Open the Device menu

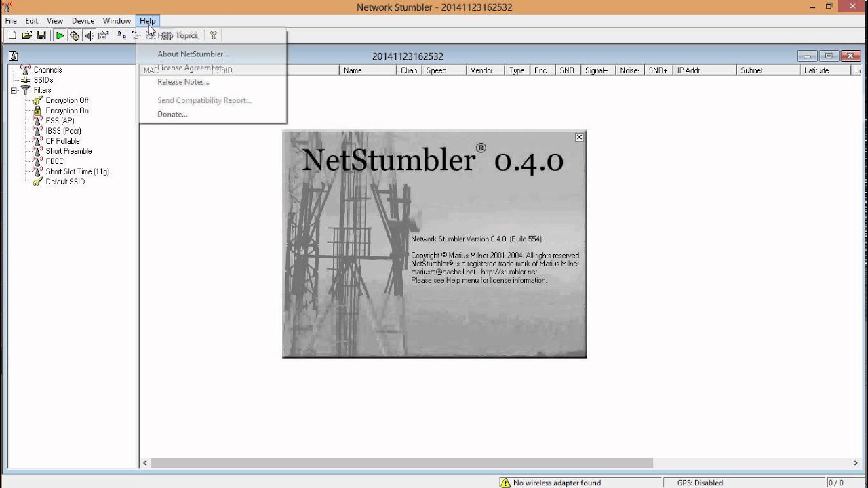(83, 21)
